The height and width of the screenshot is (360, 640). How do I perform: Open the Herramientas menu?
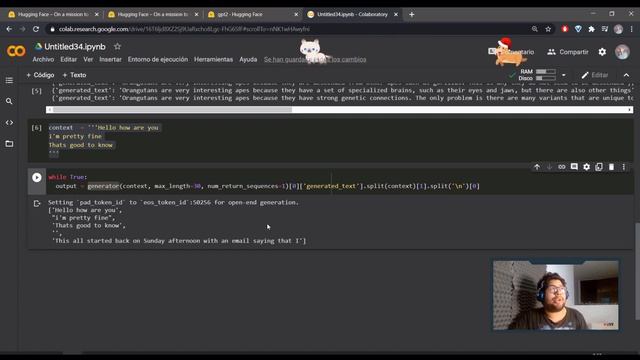pyautogui.click(x=213, y=60)
